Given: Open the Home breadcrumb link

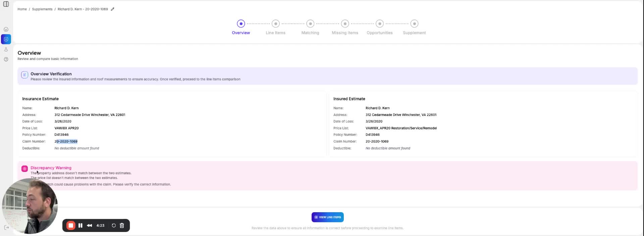Looking at the screenshot, I should 22,9.
